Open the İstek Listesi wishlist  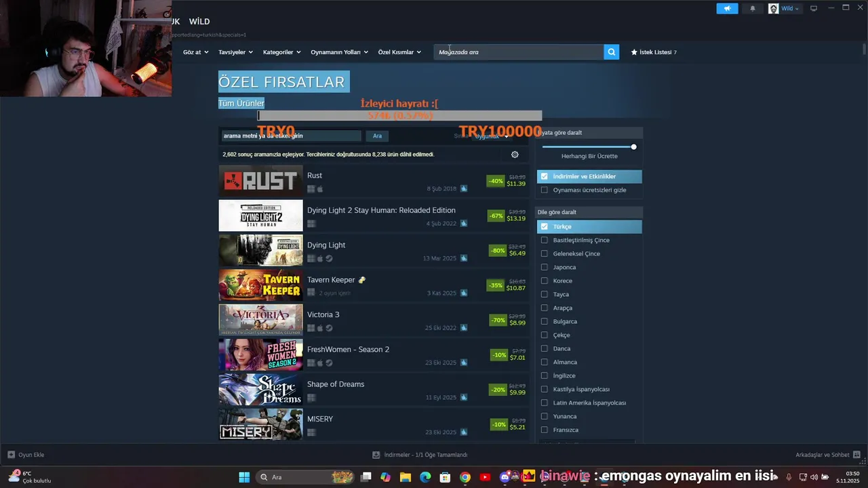(654, 52)
